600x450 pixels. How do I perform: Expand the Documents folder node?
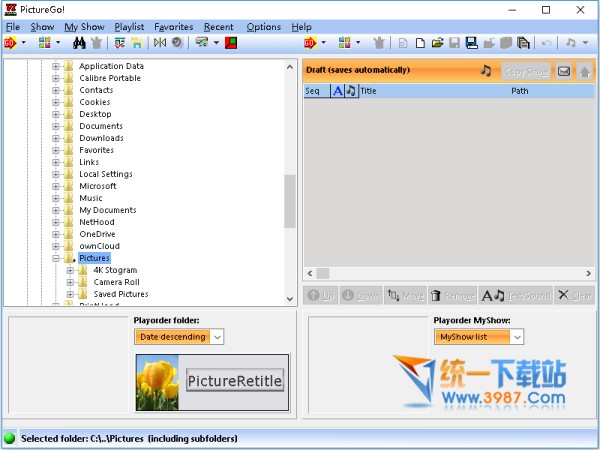[x=57, y=126]
